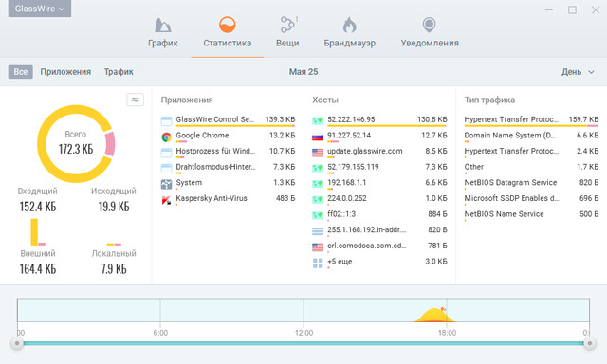Screen dimensions: 607x364
Task: Expand the +5 еще hosts entry
Action: point(379,262)
